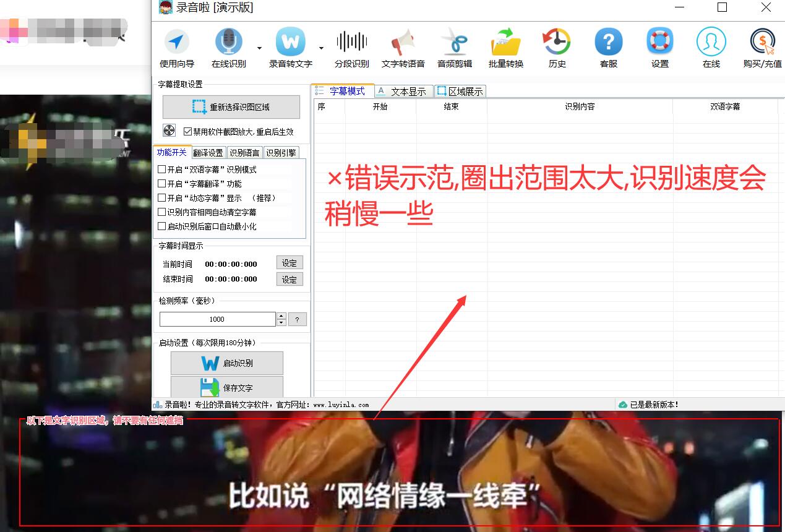The image size is (785, 532).
Task: Check 识别内容相同自动清空字幕
Action: (161, 212)
